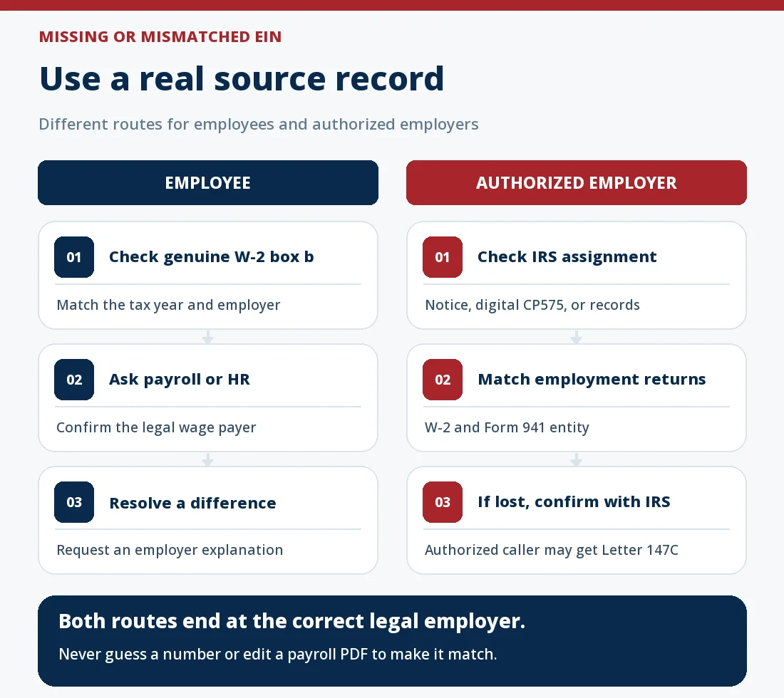The width and height of the screenshot is (784, 698).
Task: Click 'If lost, confirm with IRS' heading
Action: point(574,501)
